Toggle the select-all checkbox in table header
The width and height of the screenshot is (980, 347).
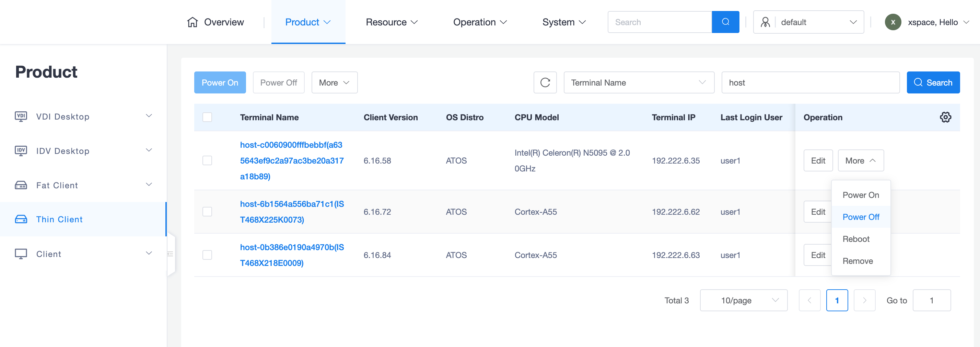point(207,117)
